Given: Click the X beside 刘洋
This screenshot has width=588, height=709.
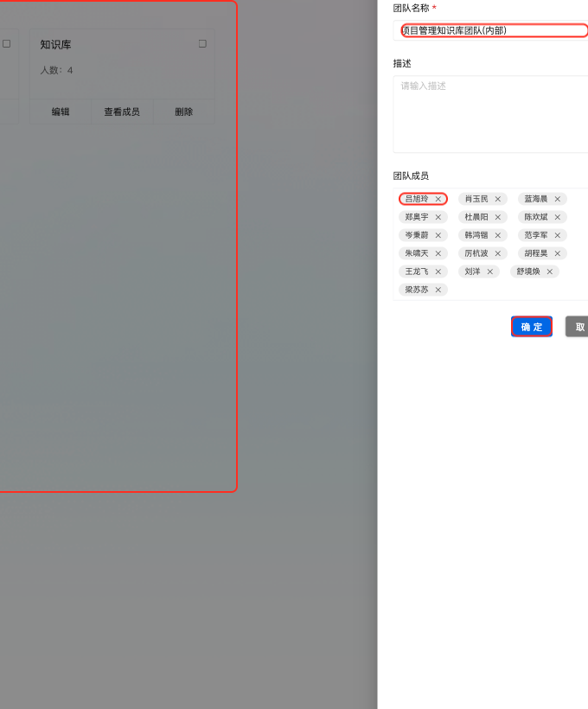Looking at the screenshot, I should (490, 271).
